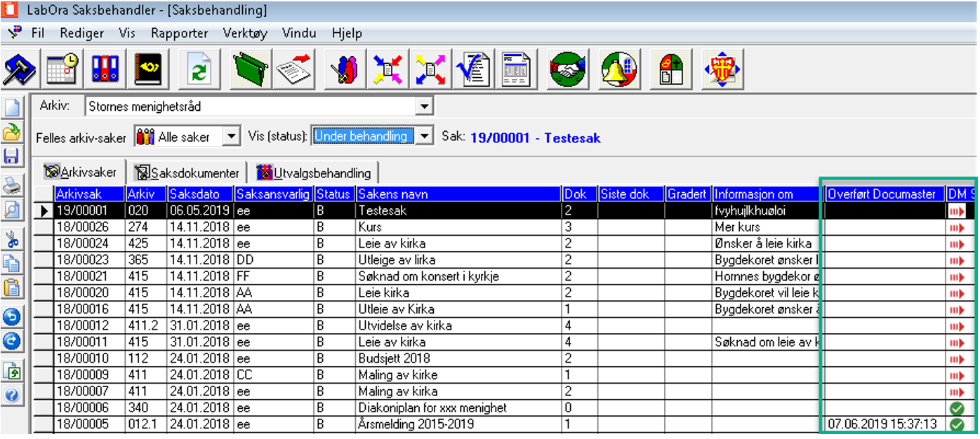Open the Fil menu
Image resolution: width=980 pixels, height=439 pixels.
click(x=38, y=33)
